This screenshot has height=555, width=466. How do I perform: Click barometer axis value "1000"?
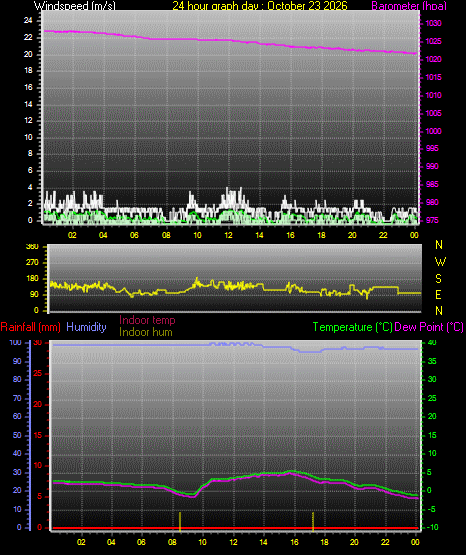[x=433, y=131]
